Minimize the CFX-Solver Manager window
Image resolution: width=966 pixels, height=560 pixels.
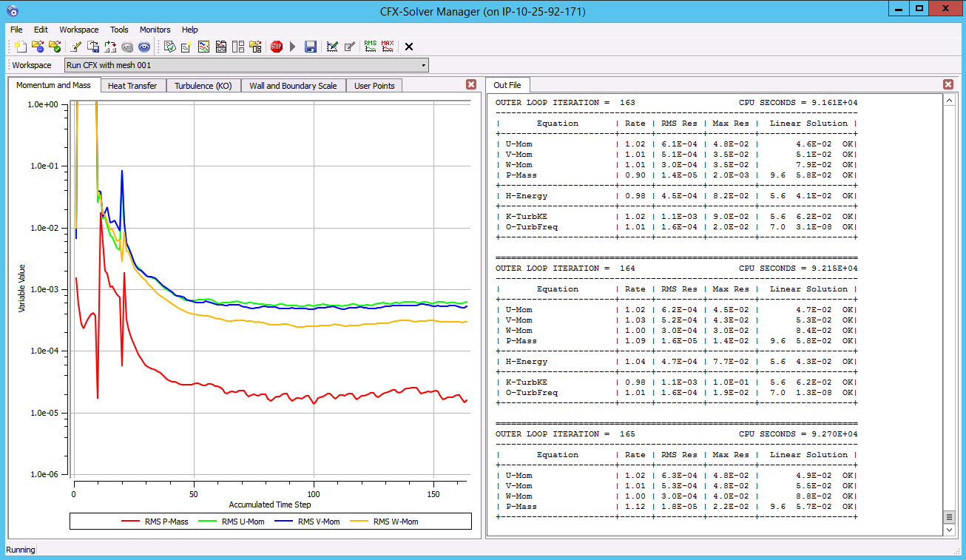click(900, 8)
